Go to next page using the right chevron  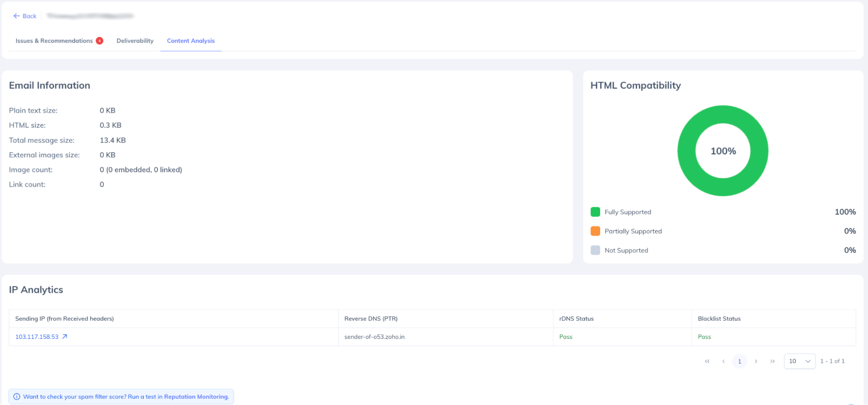(756, 361)
